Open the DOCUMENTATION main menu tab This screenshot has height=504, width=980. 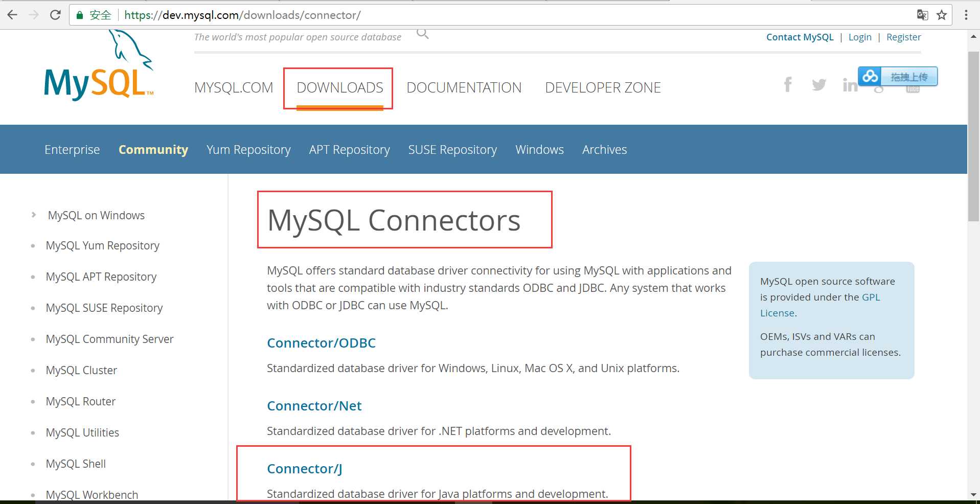tap(464, 87)
